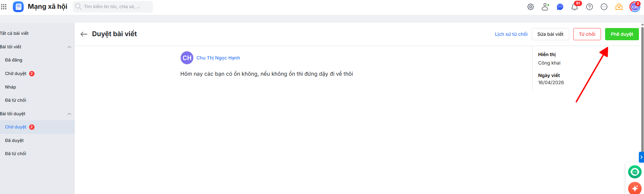This screenshot has width=644, height=194.
Task: Open the circled three-dots more menu
Action: [604, 7]
